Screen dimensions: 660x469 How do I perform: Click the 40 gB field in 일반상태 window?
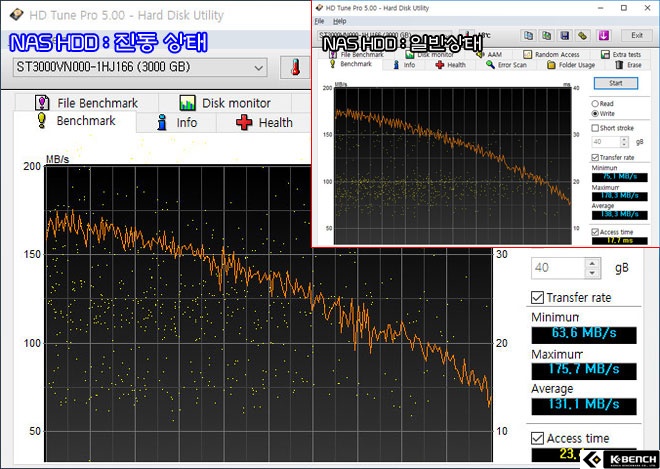coord(606,142)
